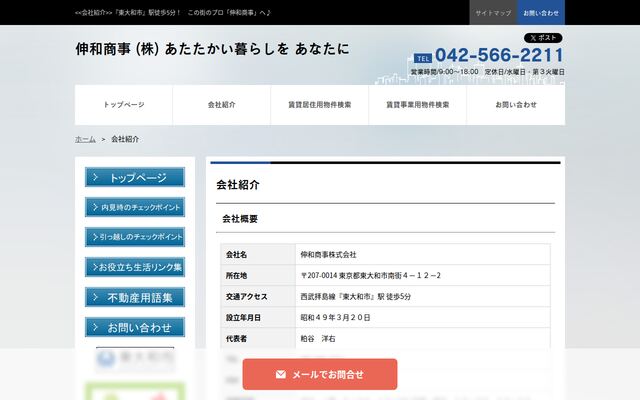Screen dimensions: 640x400
Task: Click the phone number 042-566-2211
Action: point(499,55)
